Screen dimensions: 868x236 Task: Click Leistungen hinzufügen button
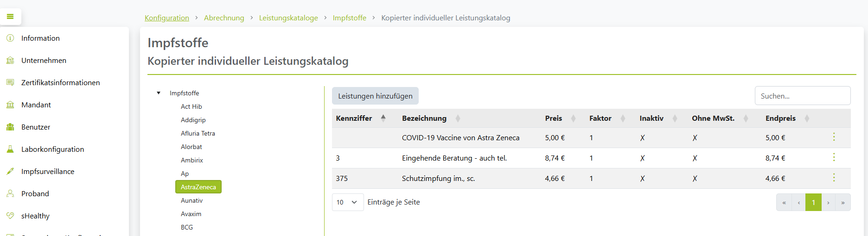point(375,96)
